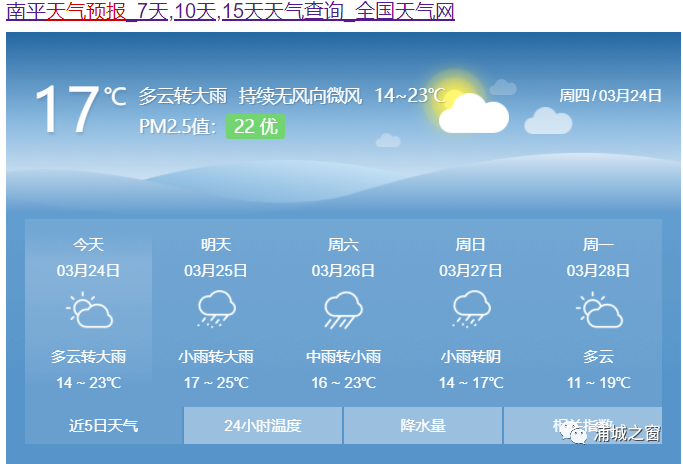Open the 南平天气预报 title link
Image resolution: width=683 pixels, height=464 pixels.
click(230, 11)
